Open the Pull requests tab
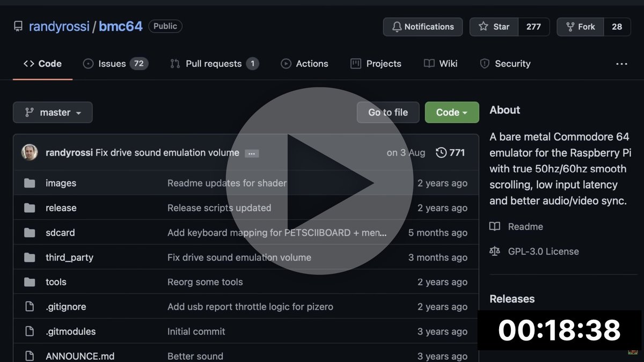Viewport: 644px width, 362px height. (x=215, y=63)
